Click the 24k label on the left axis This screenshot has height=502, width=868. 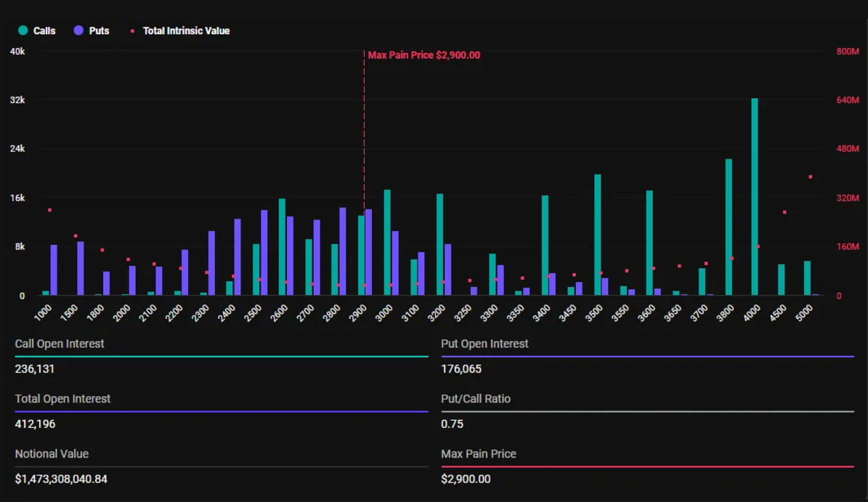pyautogui.click(x=17, y=149)
